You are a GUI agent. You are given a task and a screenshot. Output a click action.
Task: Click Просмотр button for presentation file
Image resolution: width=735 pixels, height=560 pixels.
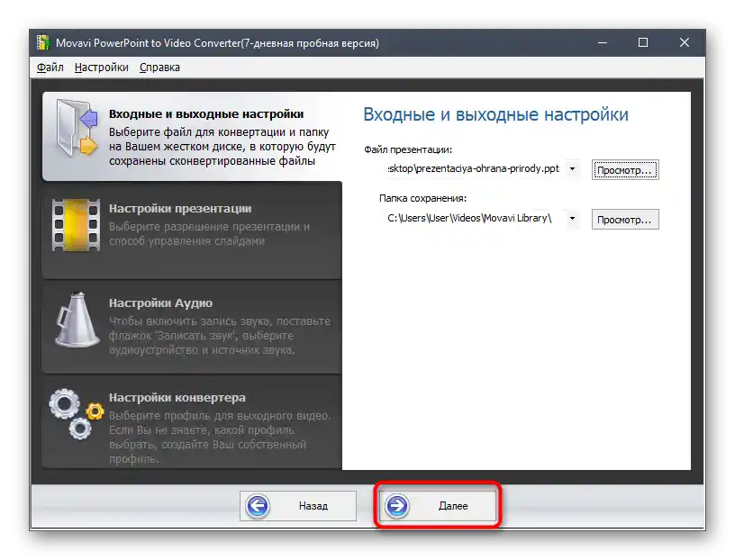(625, 169)
